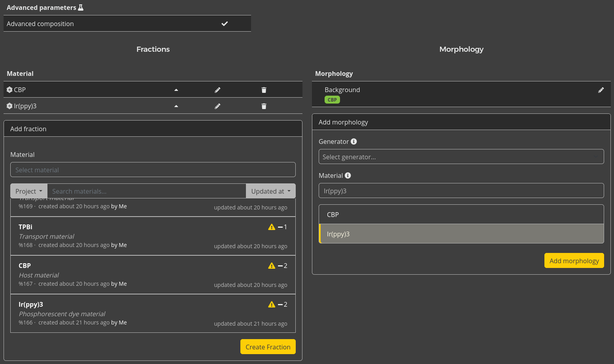Click the warning icon on TPBi material
This screenshot has width=614, height=364.
click(x=272, y=227)
